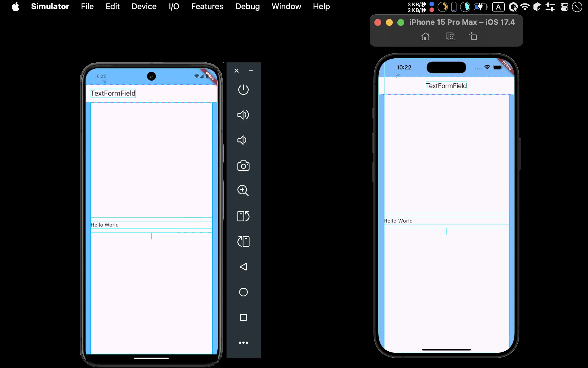Click the iOS Simulator Home icon

point(425,37)
